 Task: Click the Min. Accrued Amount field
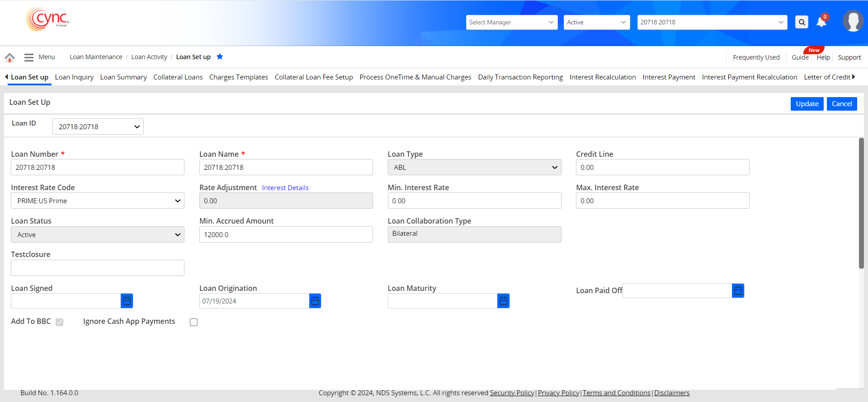coord(286,234)
